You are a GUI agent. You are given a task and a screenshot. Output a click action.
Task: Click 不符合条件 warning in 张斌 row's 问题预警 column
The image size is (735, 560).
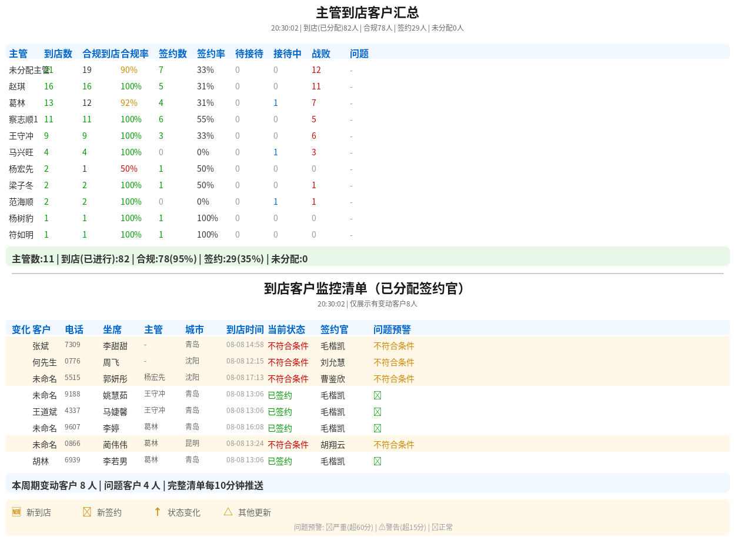(x=394, y=346)
